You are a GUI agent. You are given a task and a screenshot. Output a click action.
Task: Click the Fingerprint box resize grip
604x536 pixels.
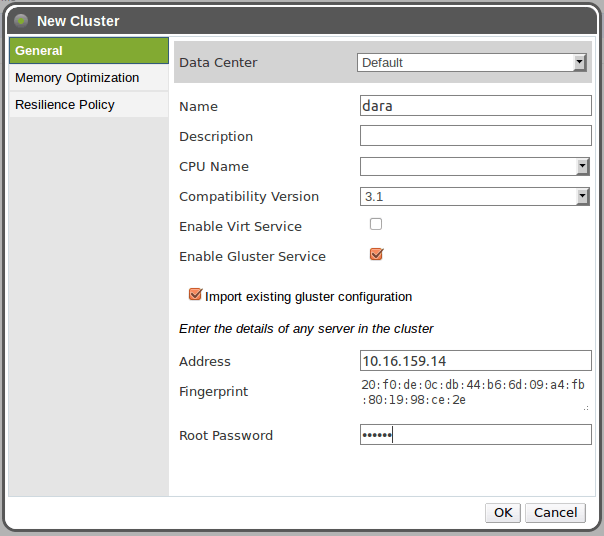click(586, 408)
